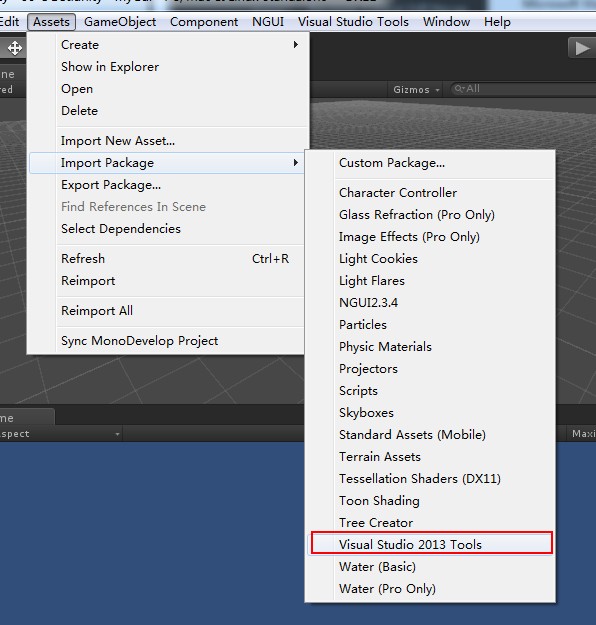Click Reimport All
596x625 pixels.
coord(167,311)
